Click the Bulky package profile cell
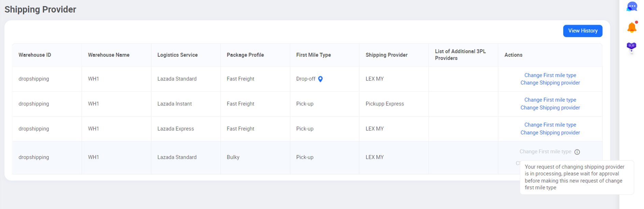This screenshot has width=644, height=209. tap(233, 157)
